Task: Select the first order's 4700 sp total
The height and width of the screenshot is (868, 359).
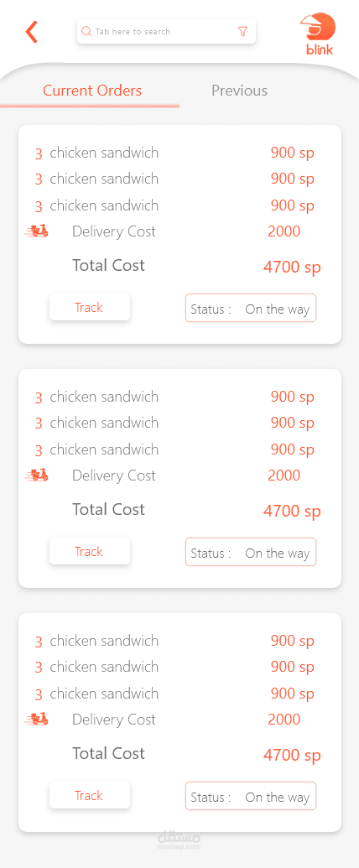Action: coord(292,268)
